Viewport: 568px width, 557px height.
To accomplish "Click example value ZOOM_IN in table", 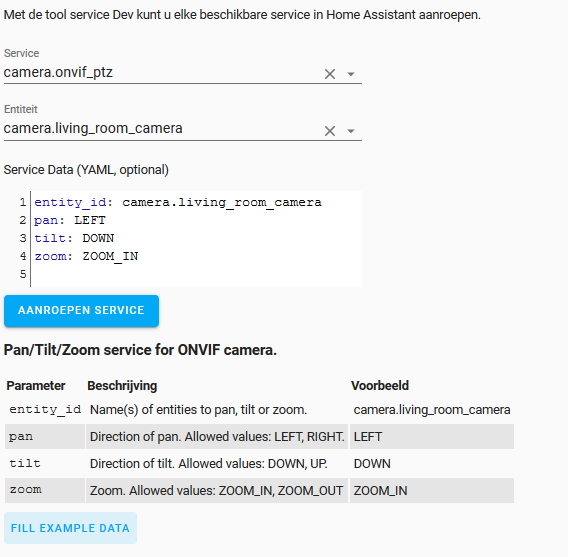I will point(380,491).
